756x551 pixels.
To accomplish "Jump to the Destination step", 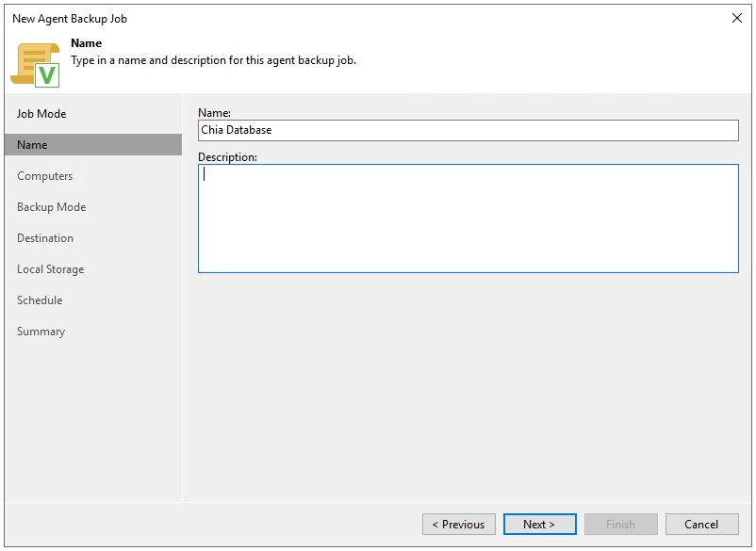I will tap(45, 238).
